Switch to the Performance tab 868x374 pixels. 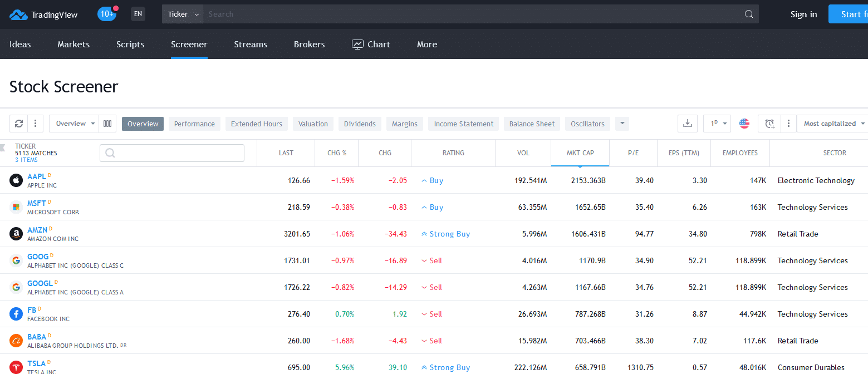coord(194,124)
